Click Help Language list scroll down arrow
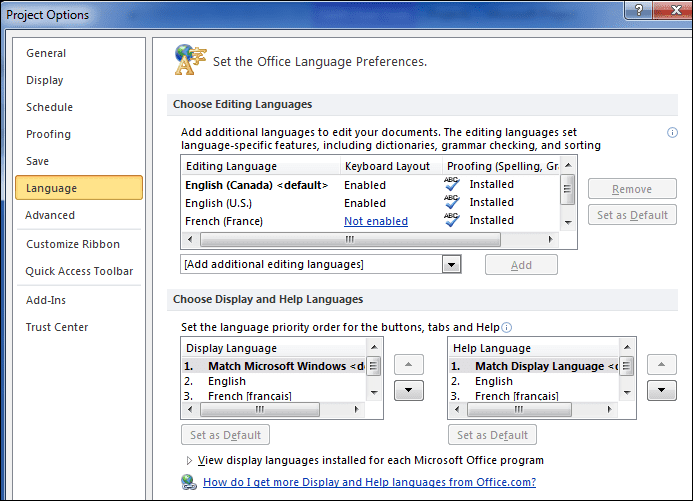The height and width of the screenshot is (501, 693). click(627, 392)
